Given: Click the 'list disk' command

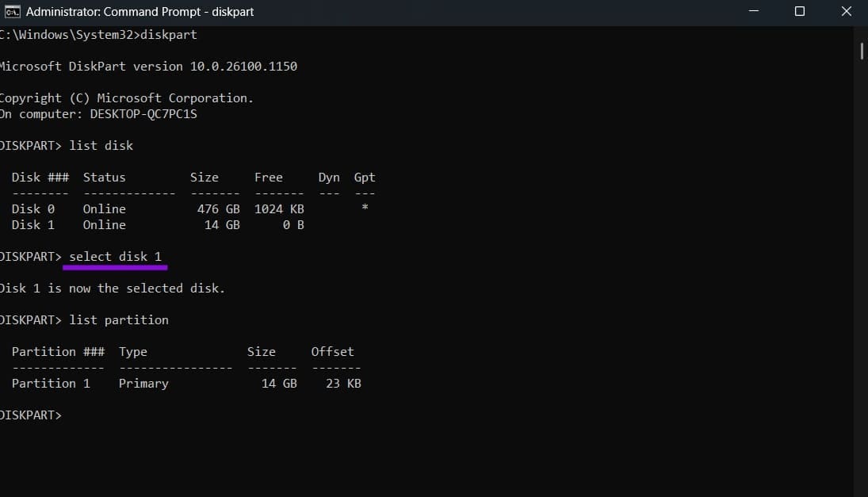Looking at the screenshot, I should [x=101, y=146].
